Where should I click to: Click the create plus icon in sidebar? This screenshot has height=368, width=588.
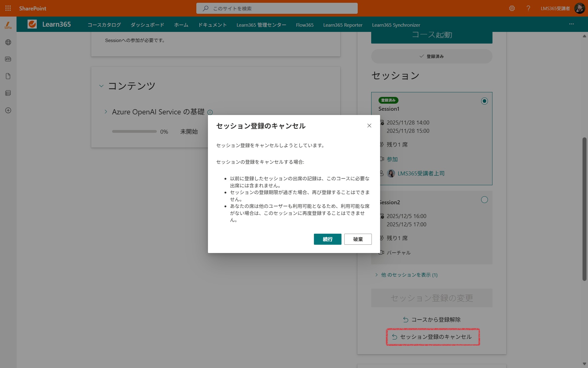tap(8, 110)
